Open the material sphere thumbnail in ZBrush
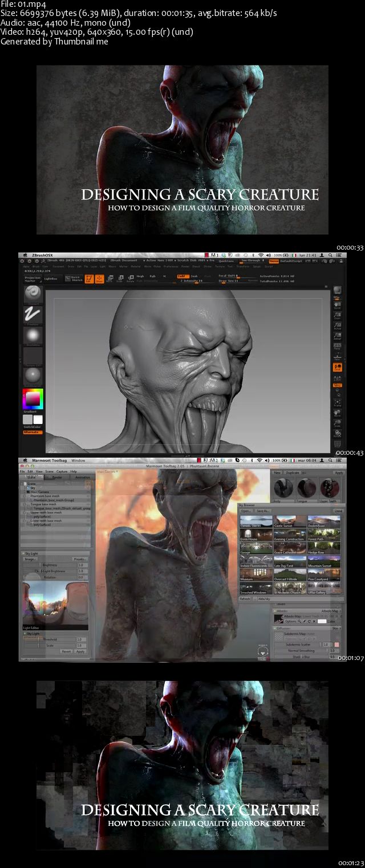 [33, 376]
